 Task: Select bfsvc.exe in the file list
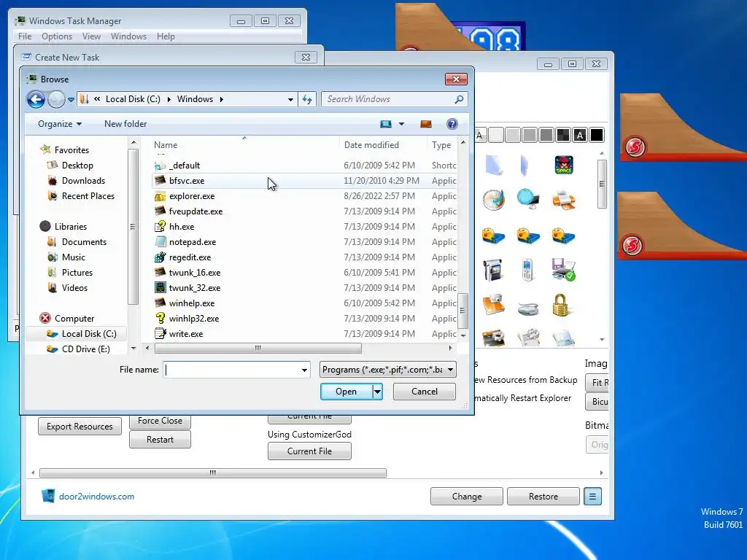pos(304,181)
